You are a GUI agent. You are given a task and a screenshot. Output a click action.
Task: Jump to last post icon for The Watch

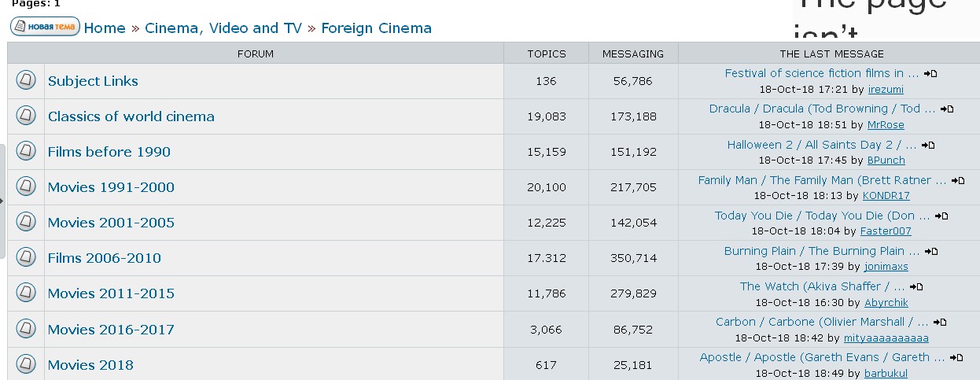(916, 287)
